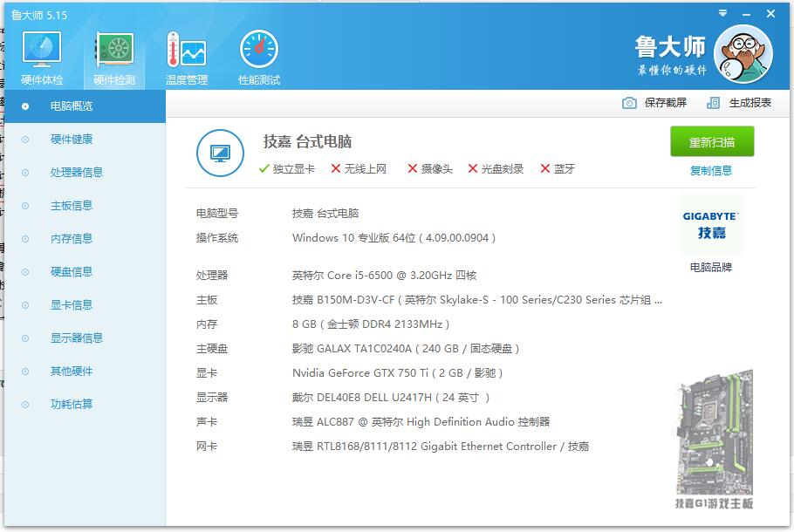Open the 硬件体检 hardware checkup icon

[x=42, y=58]
